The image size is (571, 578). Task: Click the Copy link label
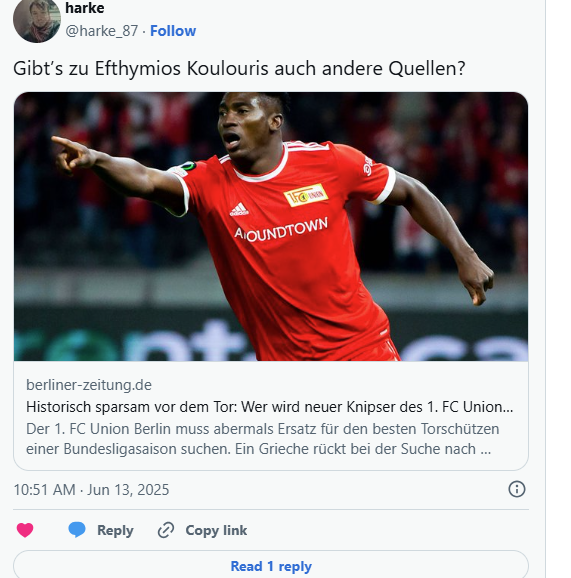[x=216, y=530]
